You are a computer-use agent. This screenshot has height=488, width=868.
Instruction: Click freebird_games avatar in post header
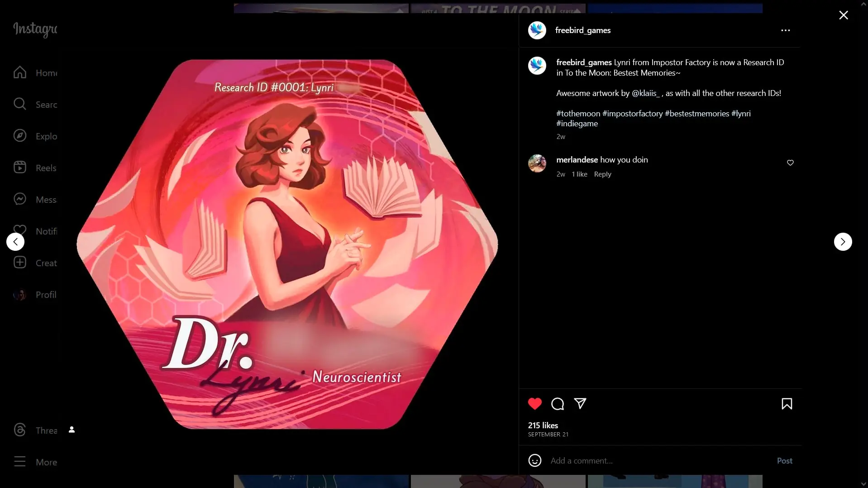537,30
